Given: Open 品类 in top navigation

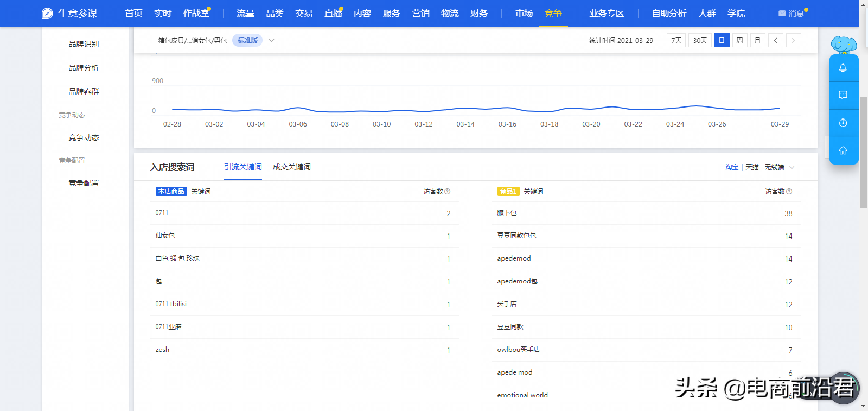Looking at the screenshot, I should (x=275, y=14).
